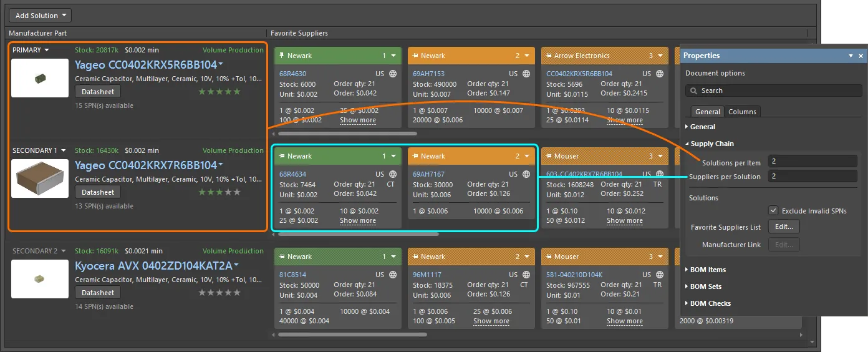Click the Yageo CC0402KRX7R6BB104 part thumbnail
The image size is (868, 352).
pos(40,178)
